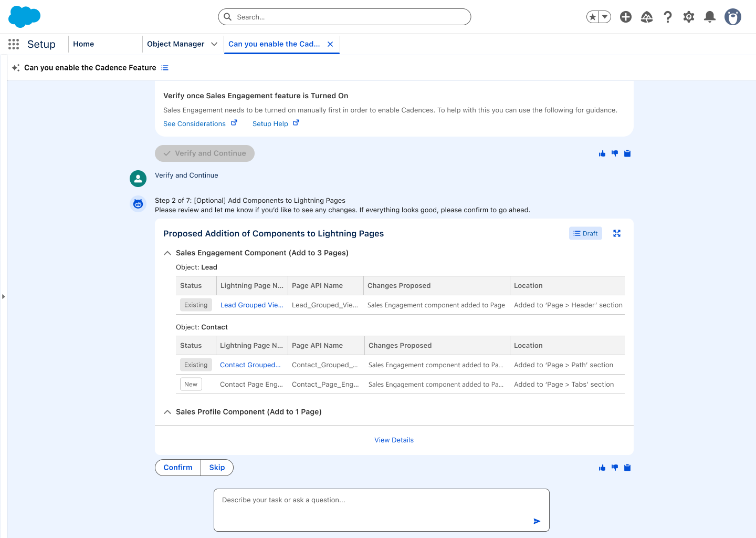This screenshot has height=538, width=756.
Task: Click the 'Describe your task' message box
Action: [382, 510]
